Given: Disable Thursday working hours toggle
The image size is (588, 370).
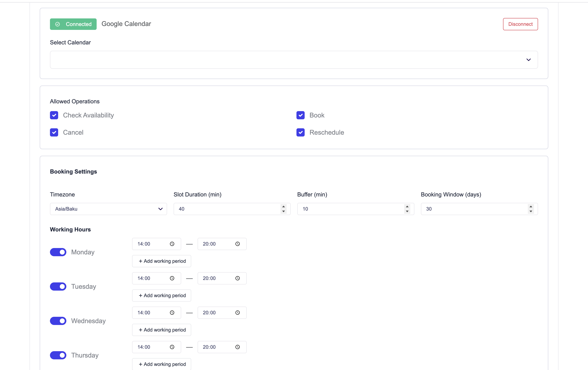Looking at the screenshot, I should click(x=58, y=355).
